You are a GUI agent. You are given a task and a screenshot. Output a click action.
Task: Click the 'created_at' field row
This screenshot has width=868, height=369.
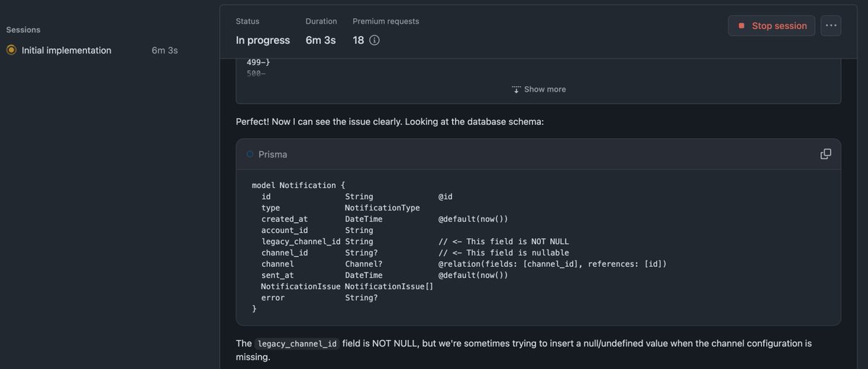(385, 219)
